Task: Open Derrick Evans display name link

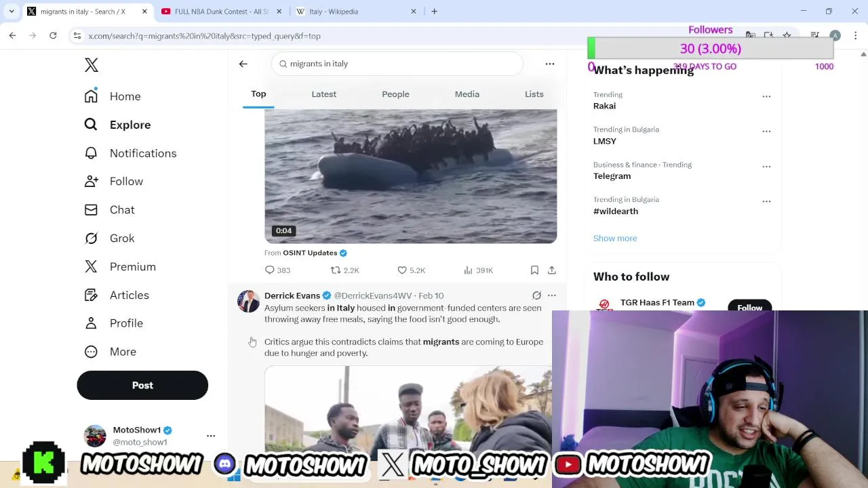Action: pos(292,296)
